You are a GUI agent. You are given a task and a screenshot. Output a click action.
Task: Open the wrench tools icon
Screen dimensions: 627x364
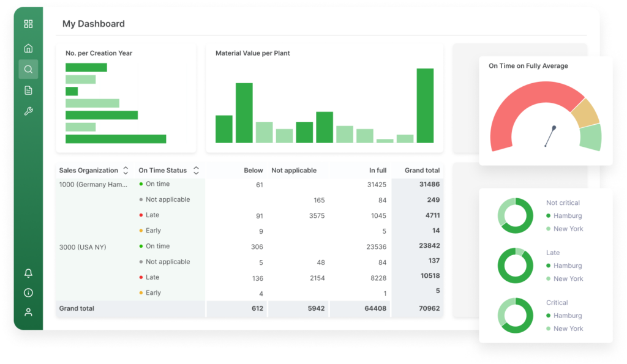[x=28, y=111]
